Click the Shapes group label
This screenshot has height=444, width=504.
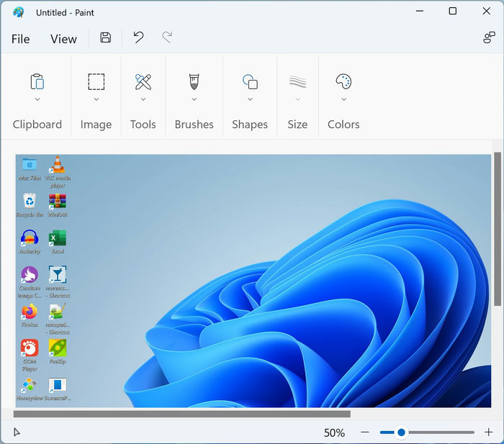click(250, 124)
